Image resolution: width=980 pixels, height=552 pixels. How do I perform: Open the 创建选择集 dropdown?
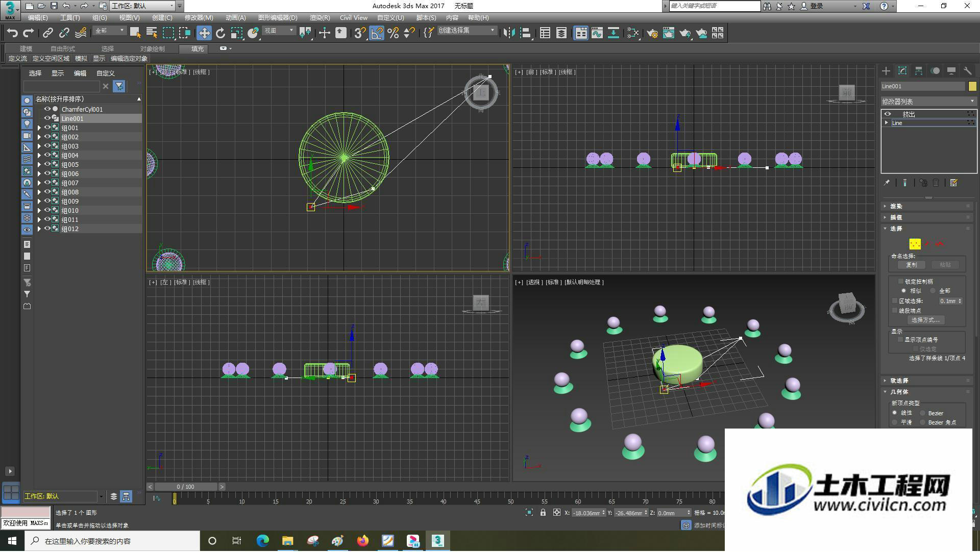(x=467, y=31)
